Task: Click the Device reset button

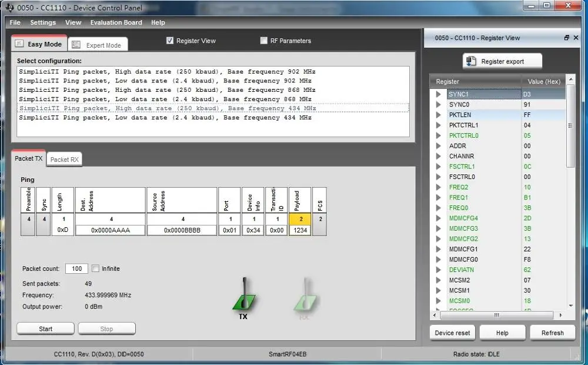Action: coord(452,333)
